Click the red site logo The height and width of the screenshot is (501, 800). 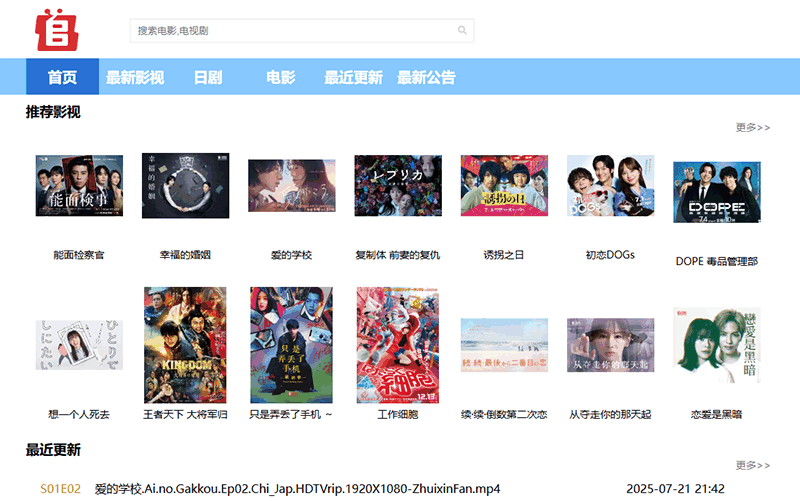click(57, 30)
